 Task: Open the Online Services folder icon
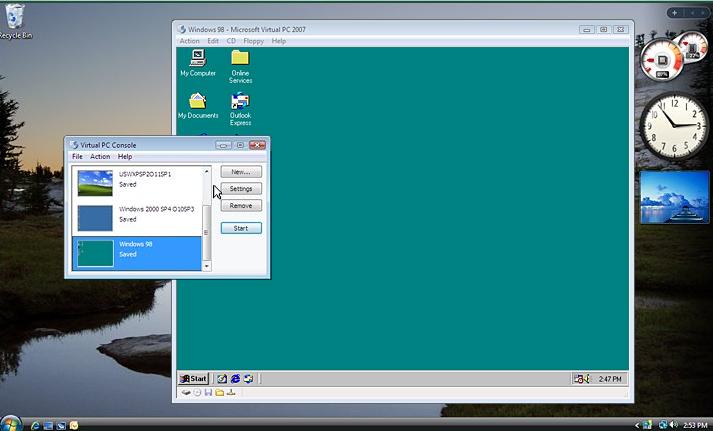(240, 66)
